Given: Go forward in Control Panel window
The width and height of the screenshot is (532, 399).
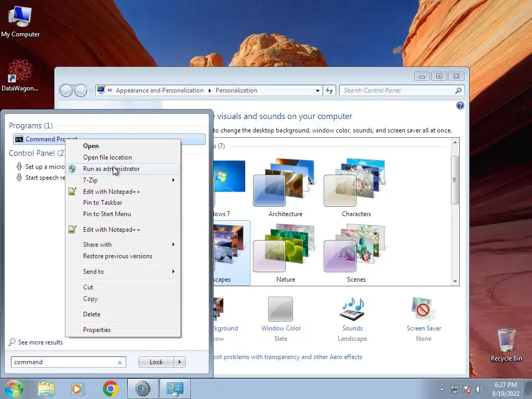Looking at the screenshot, I should tap(81, 90).
